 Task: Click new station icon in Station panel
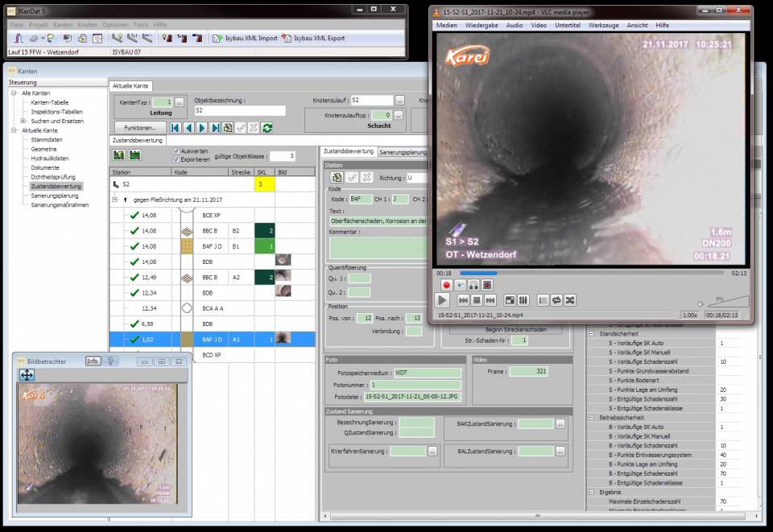click(337, 177)
